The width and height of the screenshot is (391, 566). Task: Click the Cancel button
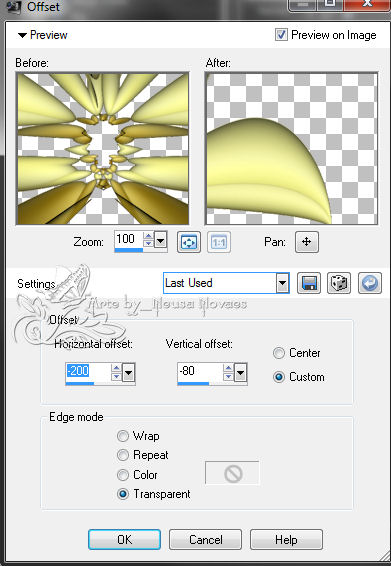tap(205, 540)
